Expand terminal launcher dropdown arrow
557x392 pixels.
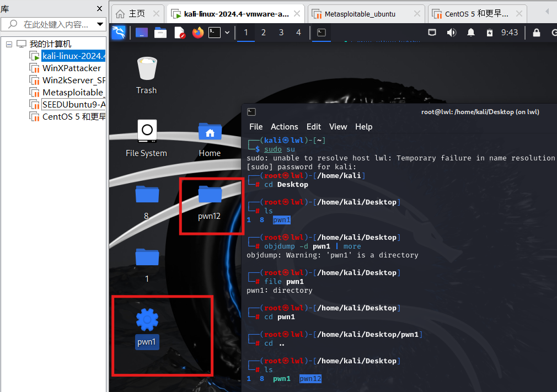pos(227,33)
